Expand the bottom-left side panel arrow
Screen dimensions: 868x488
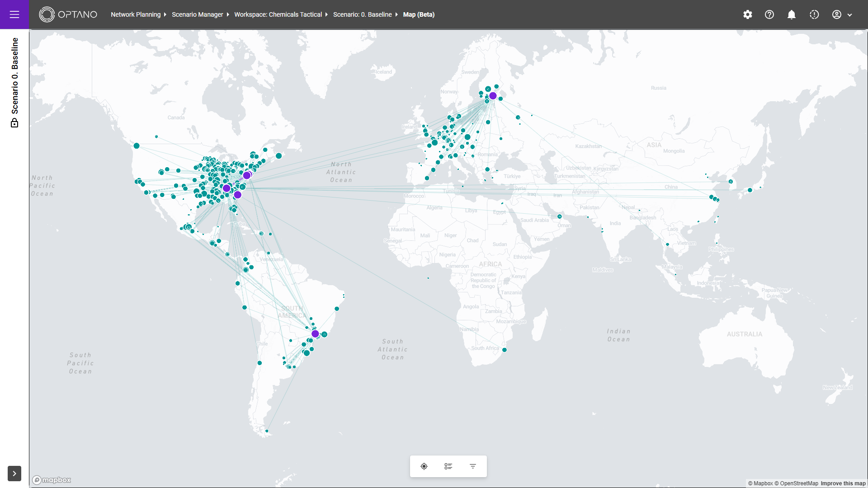click(x=14, y=474)
